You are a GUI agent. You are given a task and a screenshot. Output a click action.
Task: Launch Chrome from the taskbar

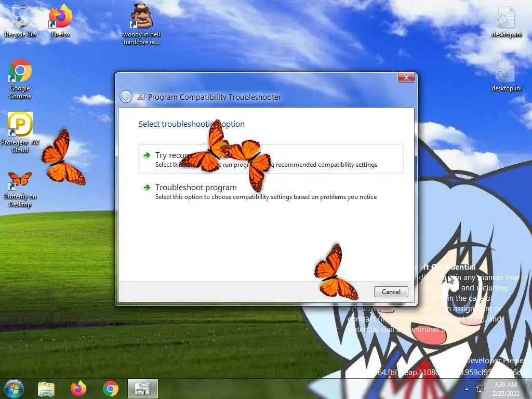(x=111, y=389)
